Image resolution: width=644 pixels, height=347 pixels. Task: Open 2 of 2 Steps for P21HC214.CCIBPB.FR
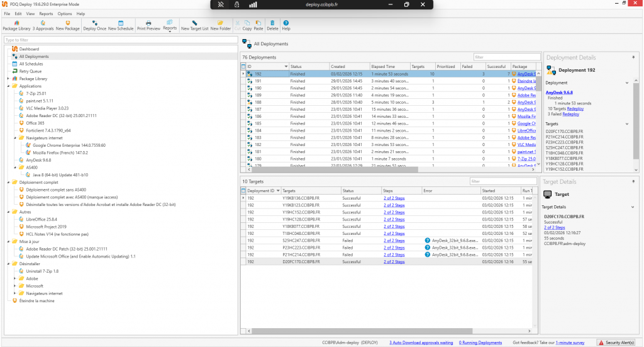394,254
